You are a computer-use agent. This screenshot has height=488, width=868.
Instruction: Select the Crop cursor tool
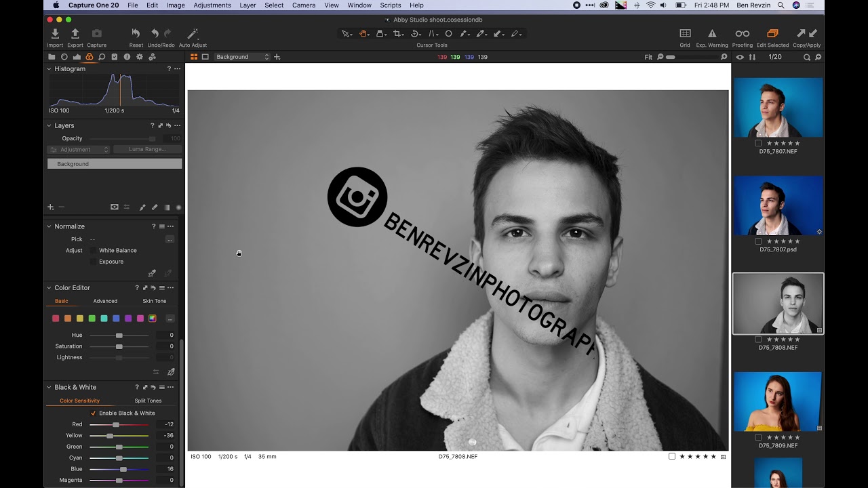click(397, 33)
